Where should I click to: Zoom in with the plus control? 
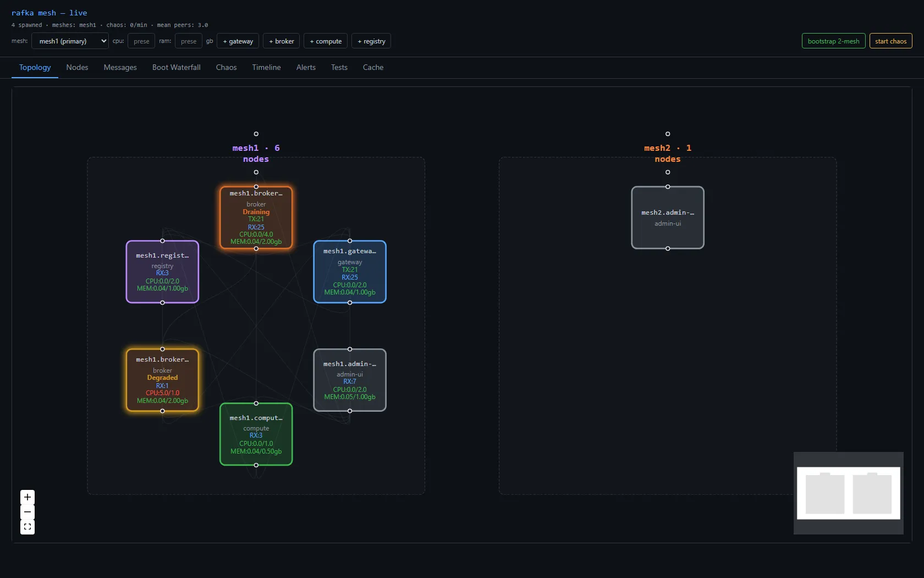click(x=28, y=497)
